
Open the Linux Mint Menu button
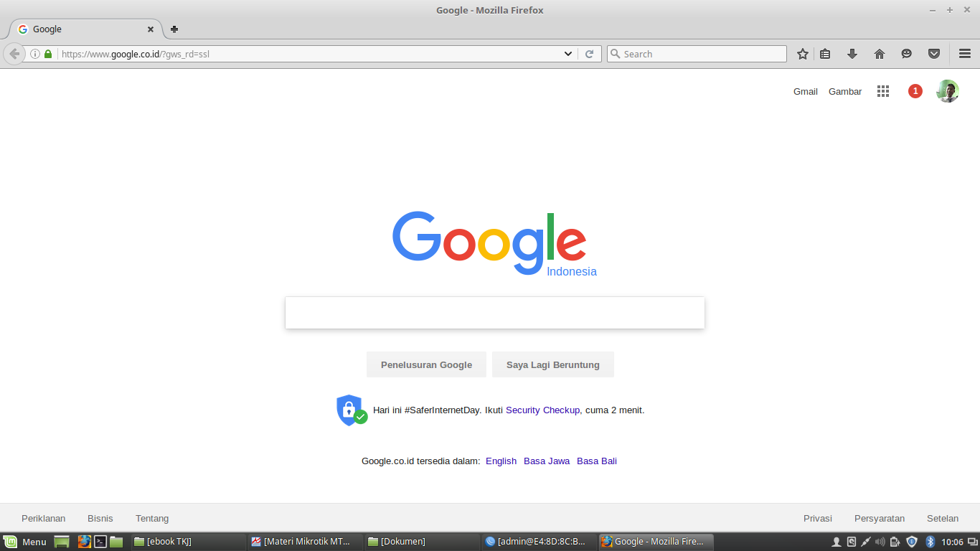(x=25, y=542)
